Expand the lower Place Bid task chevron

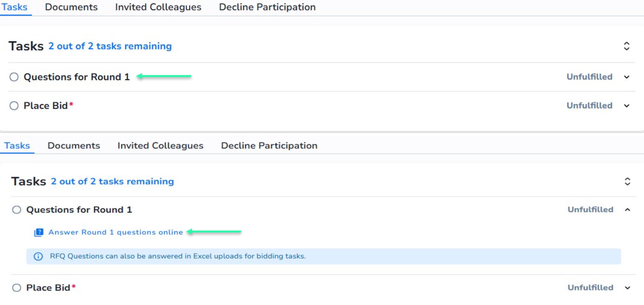pos(628,288)
